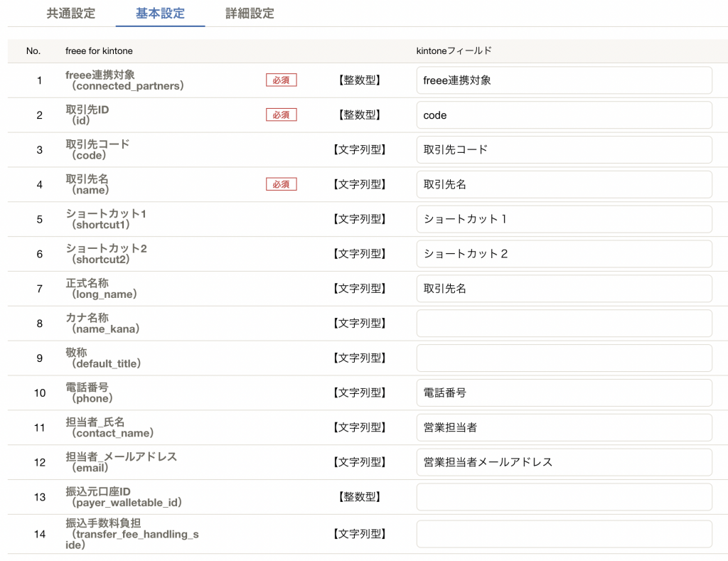Click the 敬称 (default_title) label
Viewport: 728px width, 561px height.
(103, 358)
